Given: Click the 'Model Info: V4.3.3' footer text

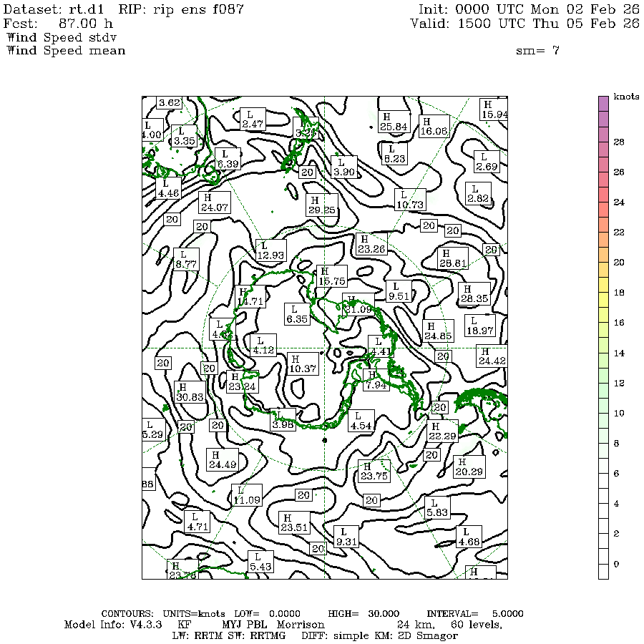Looking at the screenshot, I should coord(113,625).
